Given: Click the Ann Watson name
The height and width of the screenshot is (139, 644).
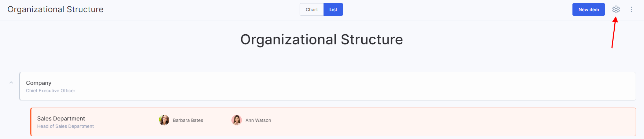Looking at the screenshot, I should pos(258,120).
